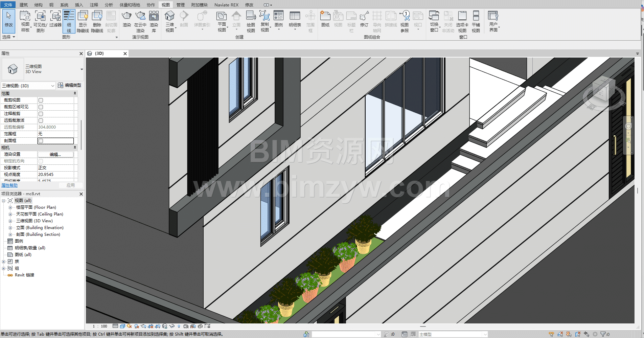
Task: Start the Render (渲染) tool
Action: 127,19
